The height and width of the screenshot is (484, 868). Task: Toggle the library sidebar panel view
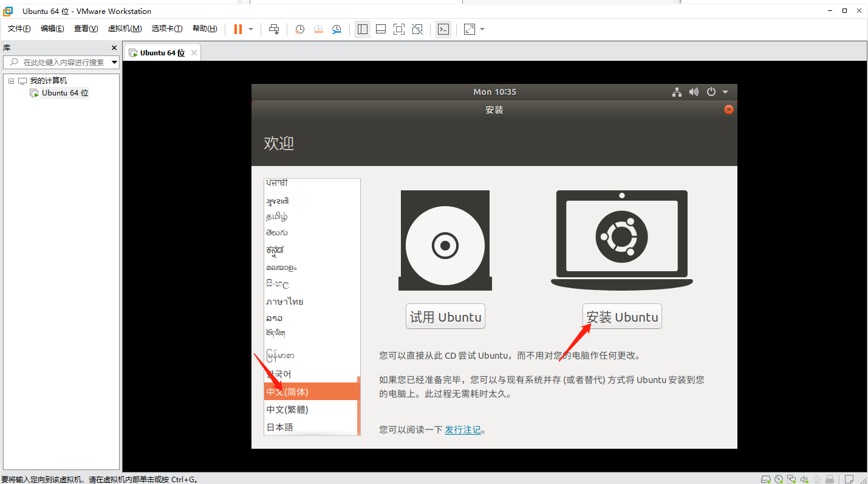coord(363,29)
